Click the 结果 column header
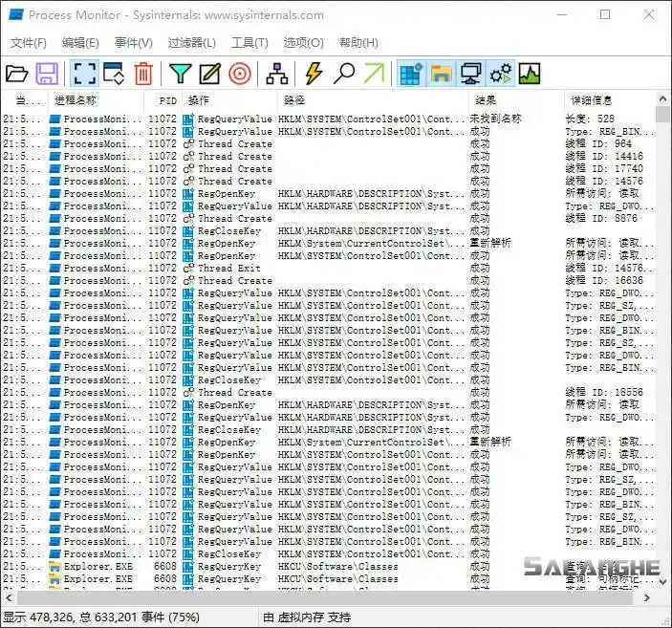This screenshot has width=672, height=628. tap(516, 100)
